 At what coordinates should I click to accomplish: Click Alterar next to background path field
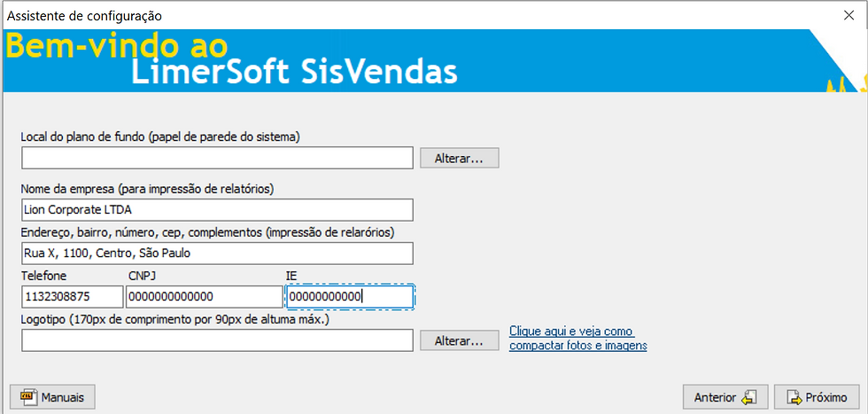pyautogui.click(x=459, y=159)
